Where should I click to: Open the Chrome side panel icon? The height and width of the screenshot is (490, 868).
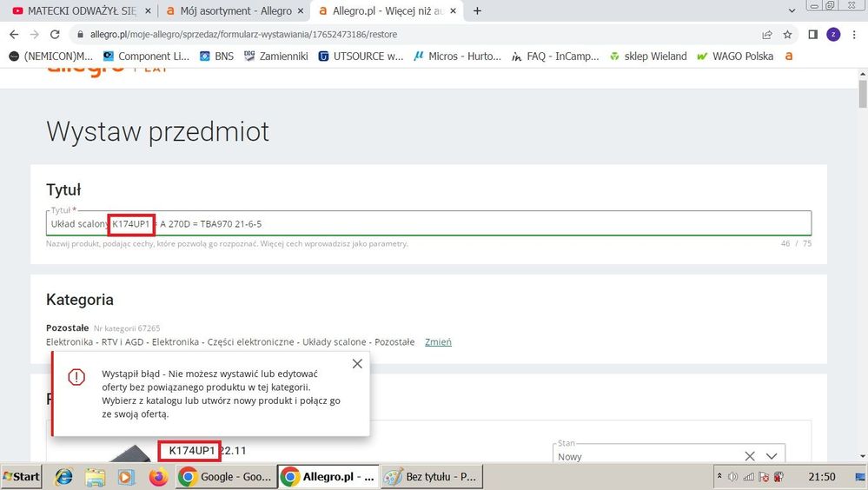[812, 35]
